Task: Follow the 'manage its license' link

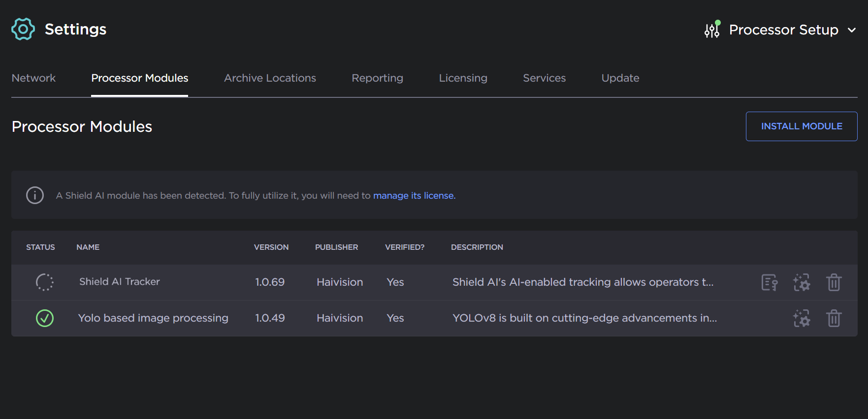Action: (x=414, y=196)
